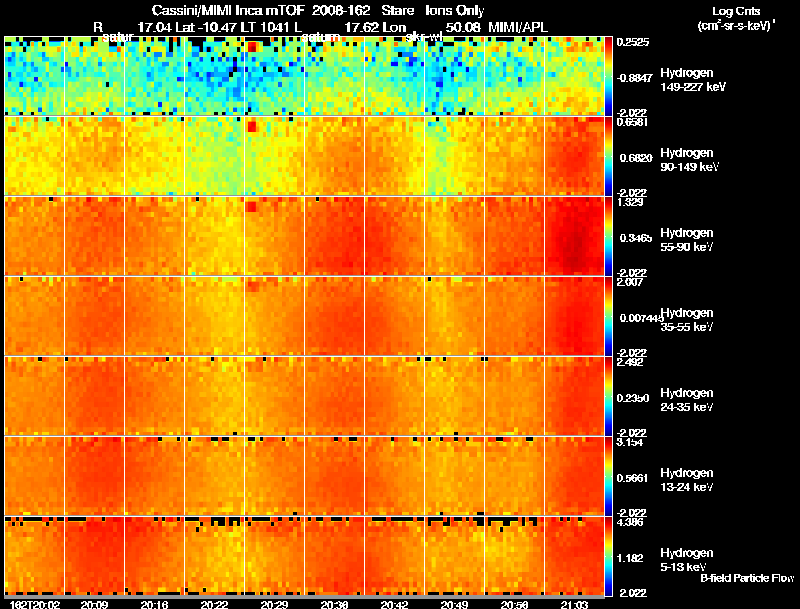Click the 20:09 time axis tick
This screenshot has height=609, width=800.
(94, 604)
